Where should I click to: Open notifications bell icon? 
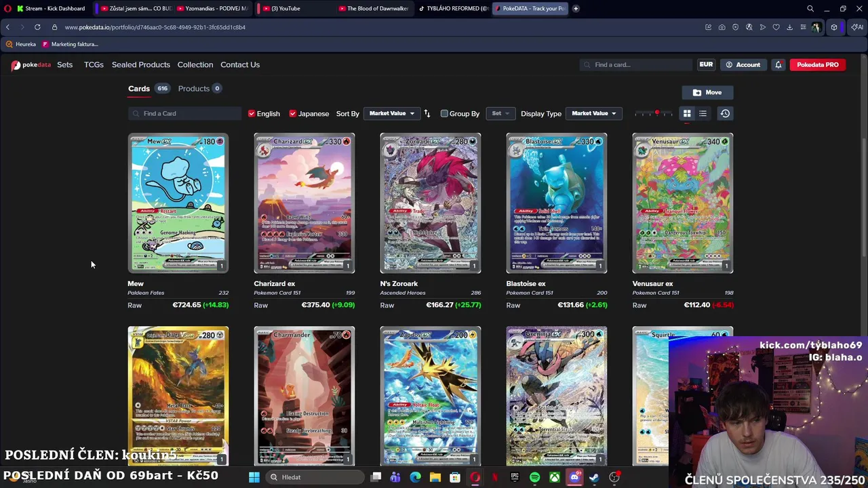(778, 64)
